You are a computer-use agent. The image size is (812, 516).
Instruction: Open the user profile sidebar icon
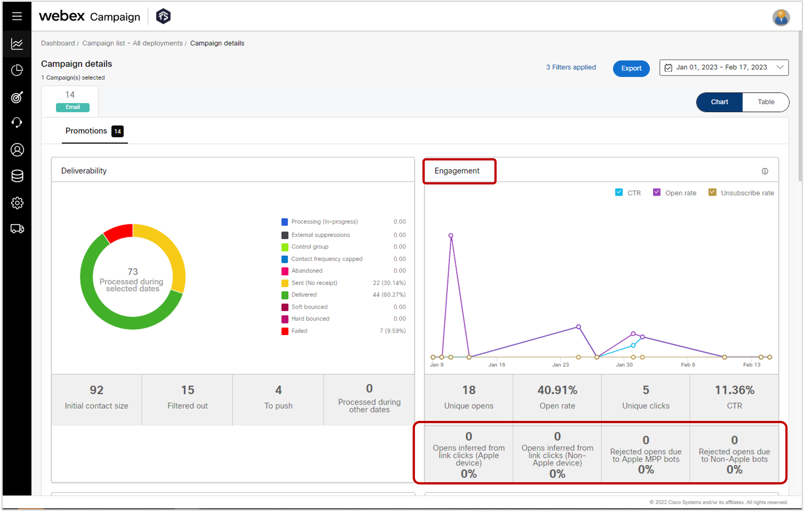(x=17, y=150)
